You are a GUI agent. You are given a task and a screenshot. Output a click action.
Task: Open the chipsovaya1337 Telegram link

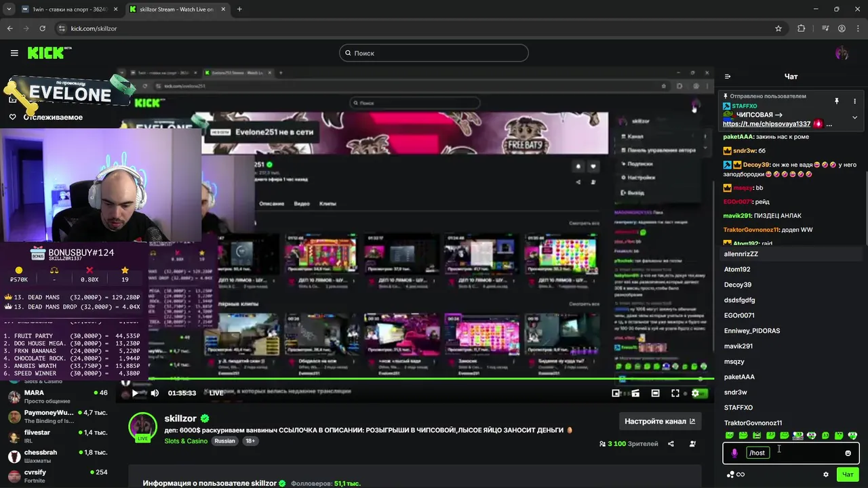(766, 124)
